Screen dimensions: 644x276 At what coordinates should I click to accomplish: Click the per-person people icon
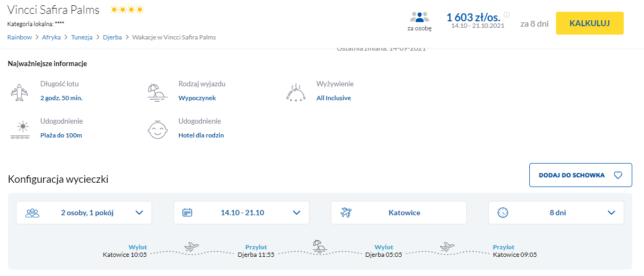coord(419,17)
